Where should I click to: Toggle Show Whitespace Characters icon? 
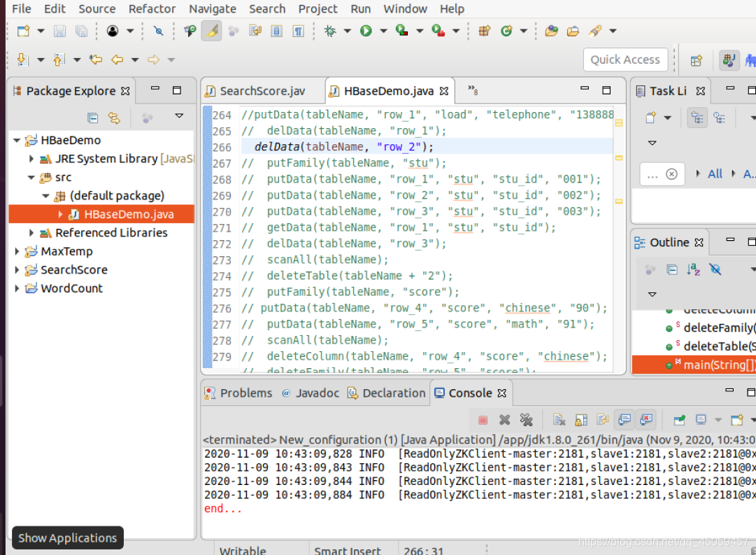coord(299,31)
